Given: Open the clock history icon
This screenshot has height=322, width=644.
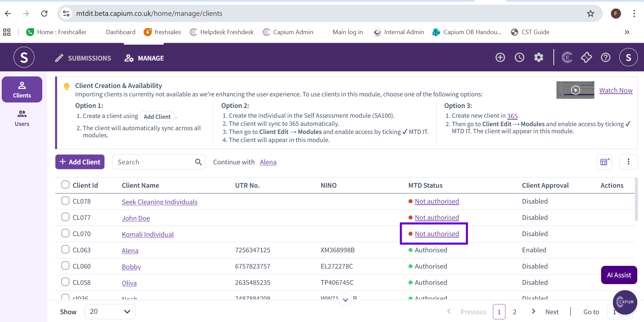Looking at the screenshot, I should (519, 57).
